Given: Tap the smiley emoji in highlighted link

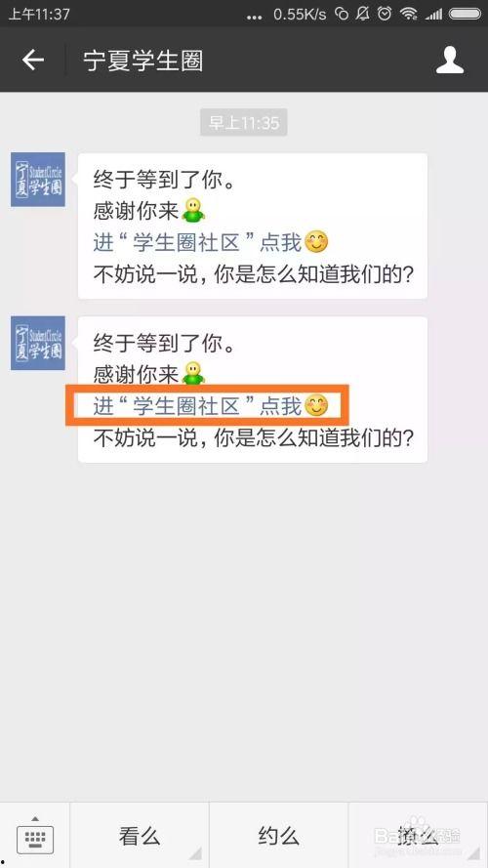Looking at the screenshot, I should 316,406.
